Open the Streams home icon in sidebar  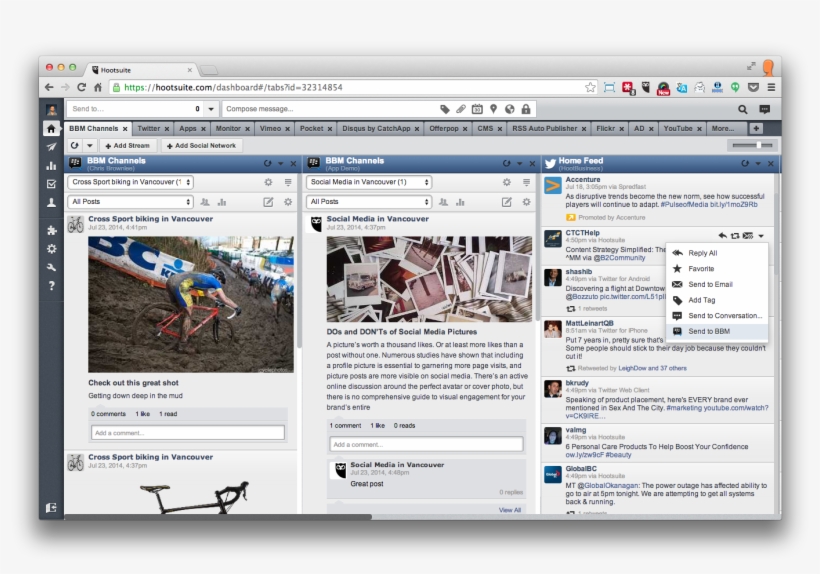pyautogui.click(x=51, y=129)
